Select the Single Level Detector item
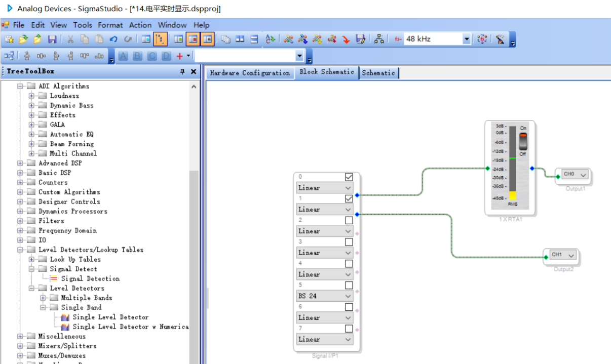 pos(110,317)
